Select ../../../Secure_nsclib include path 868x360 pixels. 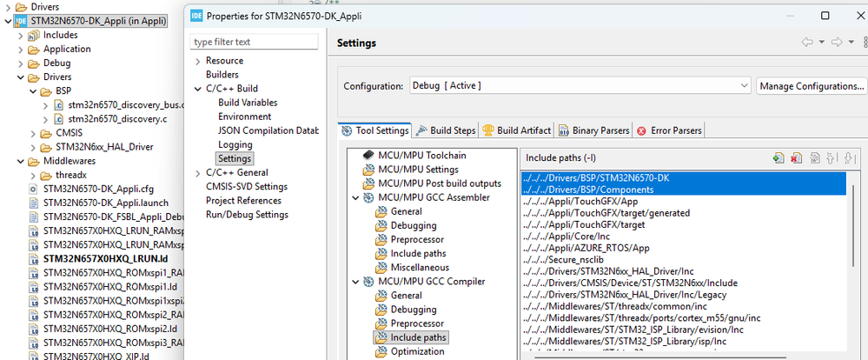pos(562,259)
